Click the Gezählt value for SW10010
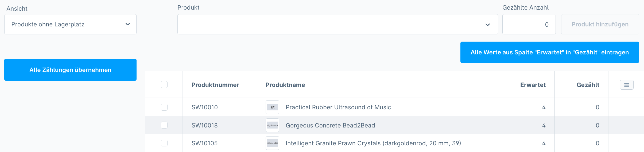This screenshot has height=152, width=644. [x=598, y=107]
